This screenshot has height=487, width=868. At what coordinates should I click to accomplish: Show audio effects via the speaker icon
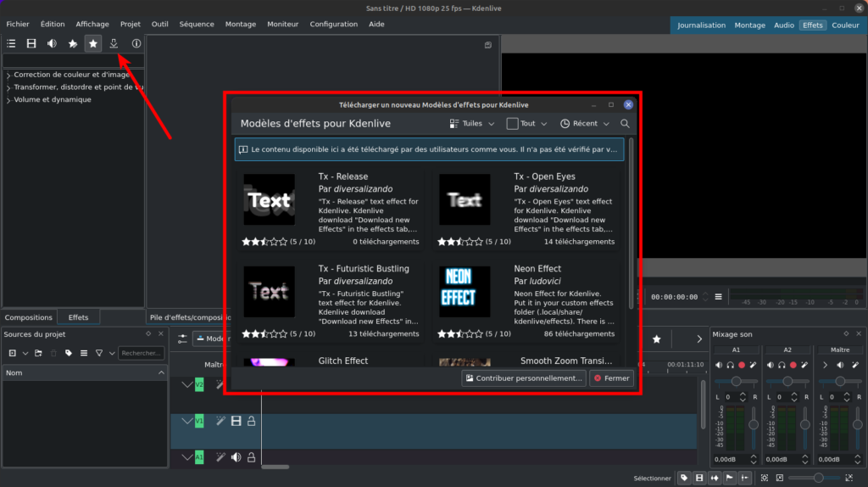point(52,43)
